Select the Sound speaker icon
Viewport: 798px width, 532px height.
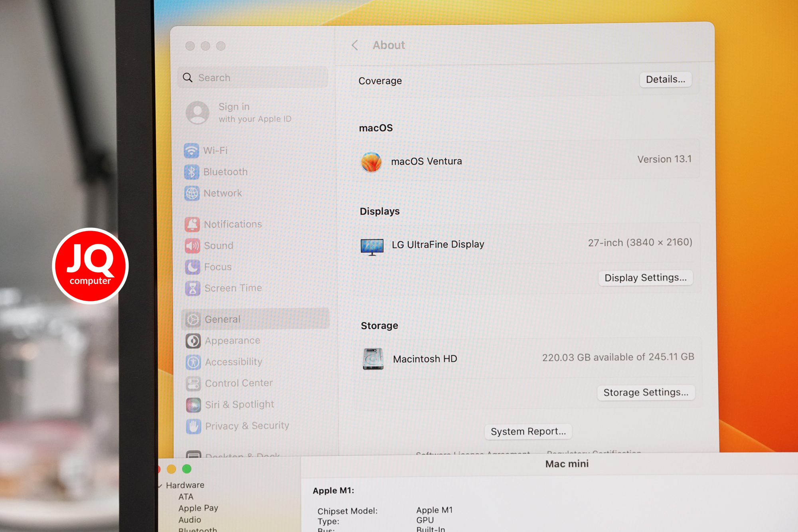192,245
